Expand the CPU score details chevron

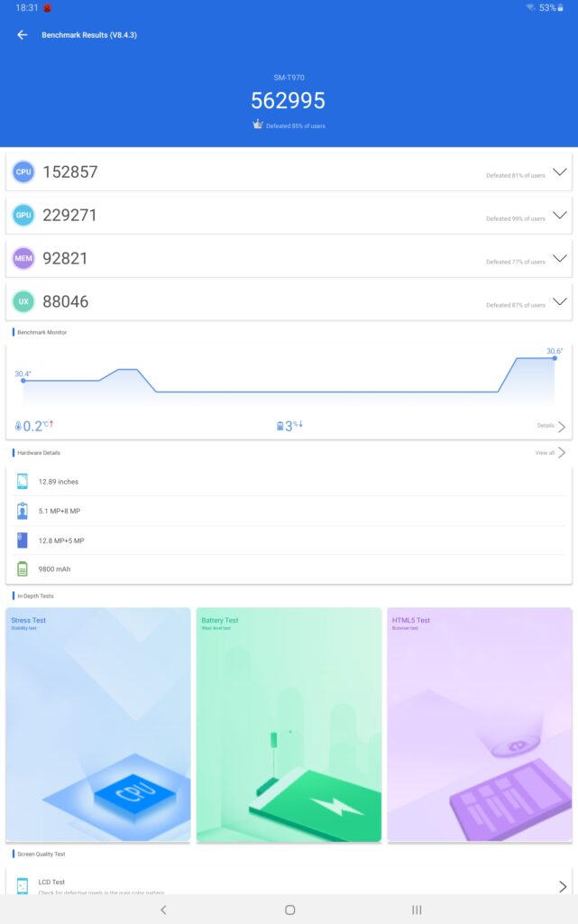click(x=559, y=171)
